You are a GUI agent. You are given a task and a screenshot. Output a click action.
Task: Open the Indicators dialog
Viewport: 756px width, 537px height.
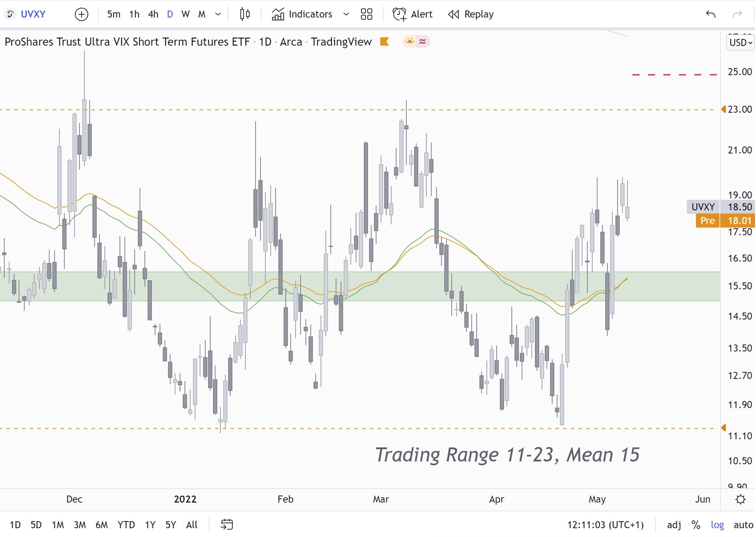[302, 14]
